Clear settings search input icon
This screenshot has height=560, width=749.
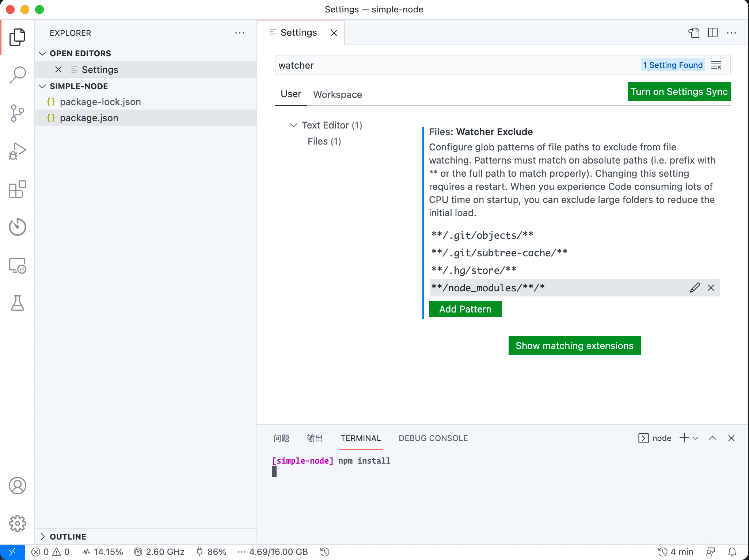coord(716,65)
